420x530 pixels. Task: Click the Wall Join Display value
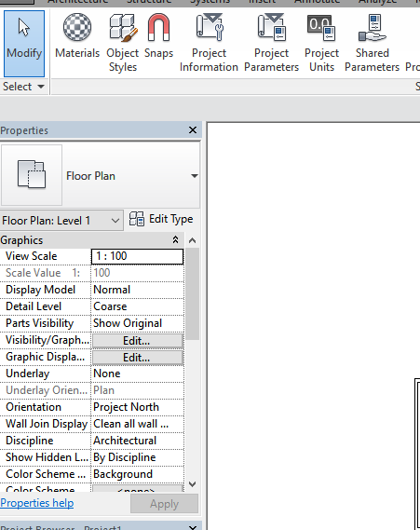137,424
